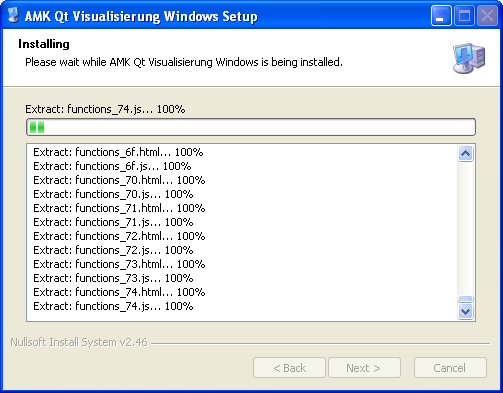The width and height of the screenshot is (503, 393).
Task: Click the Back button
Action: point(289,368)
